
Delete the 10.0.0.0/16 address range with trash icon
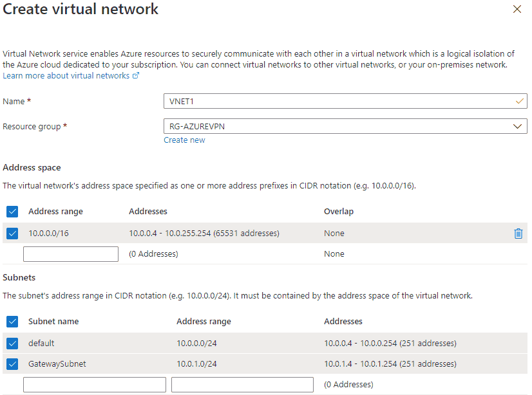[518, 234]
